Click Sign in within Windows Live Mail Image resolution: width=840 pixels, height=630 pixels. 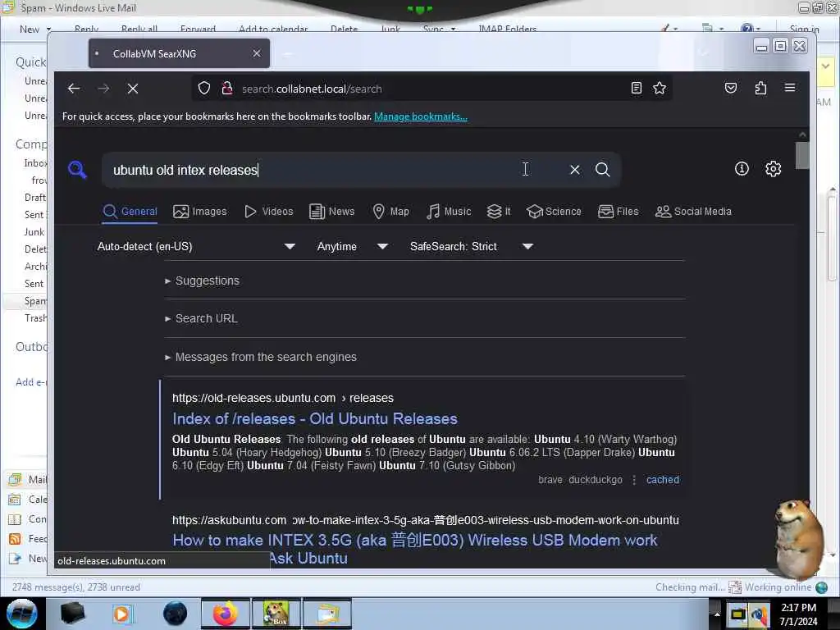tap(804, 30)
